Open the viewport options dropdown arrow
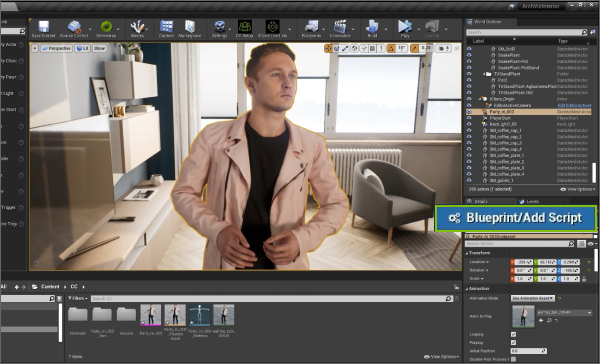This screenshot has height=364, width=600. (x=35, y=49)
